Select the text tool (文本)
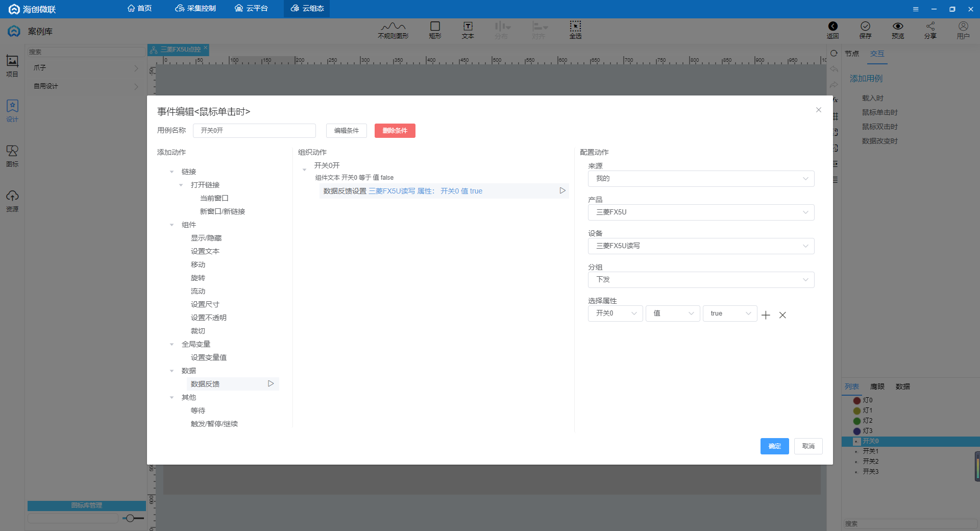This screenshot has width=980, height=531. click(468, 30)
